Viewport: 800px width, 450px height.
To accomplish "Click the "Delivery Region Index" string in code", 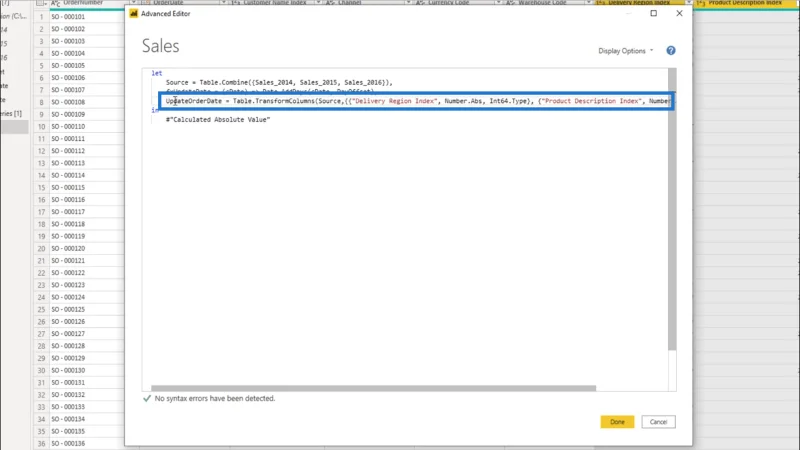I will (x=394, y=101).
